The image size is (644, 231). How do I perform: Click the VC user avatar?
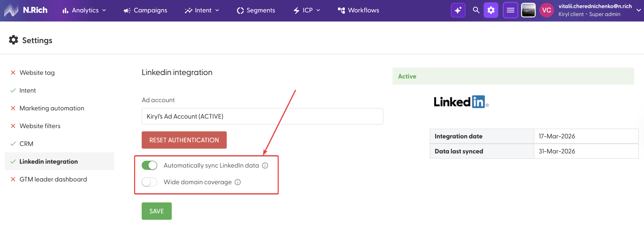pos(546,10)
